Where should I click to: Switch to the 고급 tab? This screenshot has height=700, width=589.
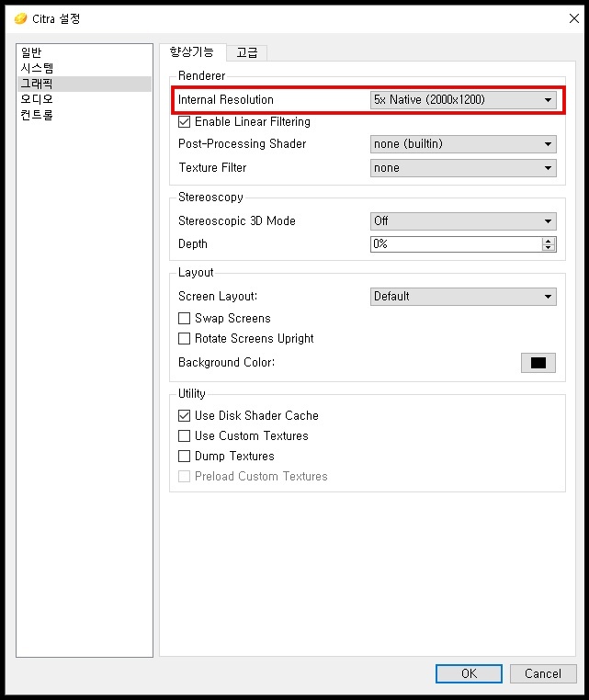pos(247,53)
